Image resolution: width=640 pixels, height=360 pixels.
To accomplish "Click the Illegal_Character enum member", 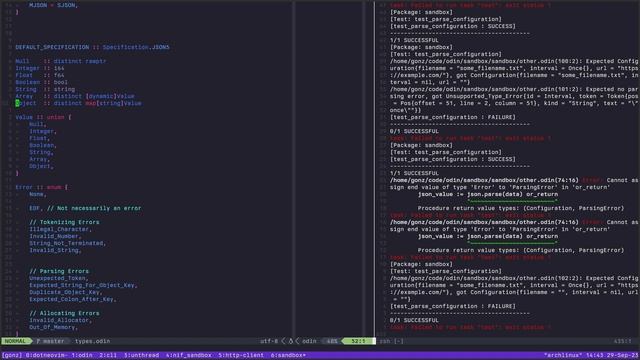I will (60, 229).
